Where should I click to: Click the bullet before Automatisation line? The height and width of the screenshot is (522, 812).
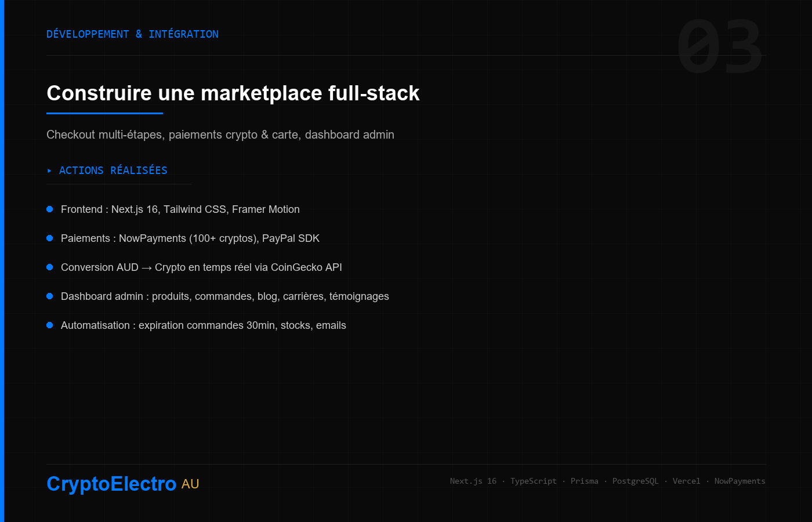tap(50, 325)
